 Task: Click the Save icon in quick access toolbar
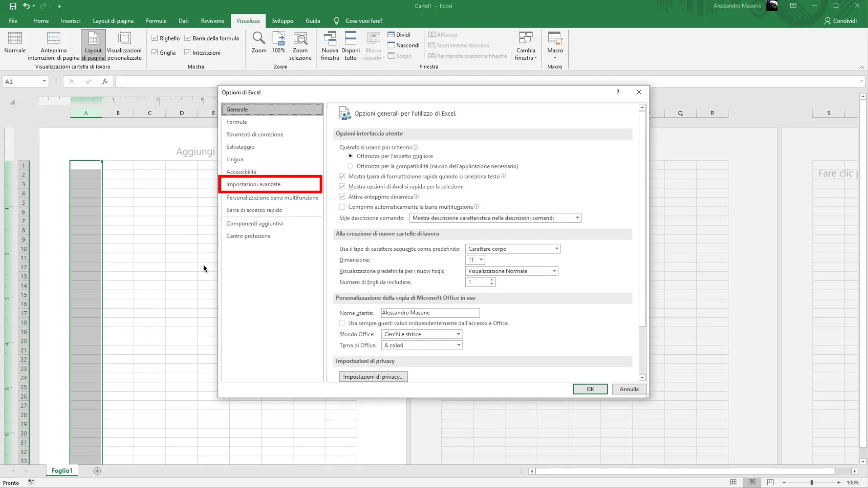13,6
